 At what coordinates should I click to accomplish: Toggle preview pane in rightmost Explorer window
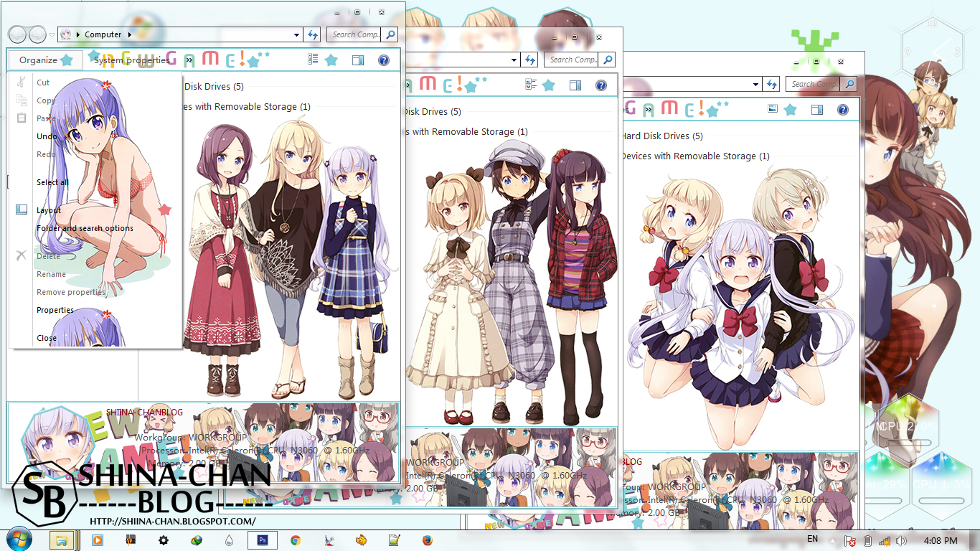click(x=817, y=110)
